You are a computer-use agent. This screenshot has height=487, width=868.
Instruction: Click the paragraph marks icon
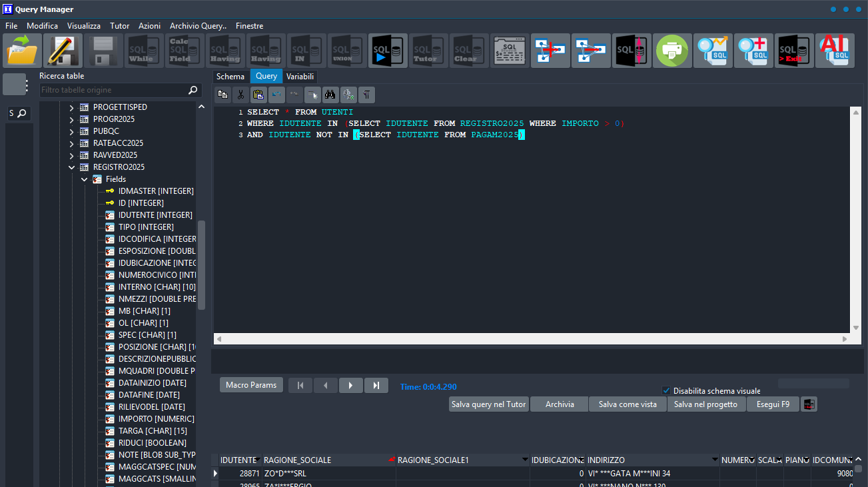(366, 95)
